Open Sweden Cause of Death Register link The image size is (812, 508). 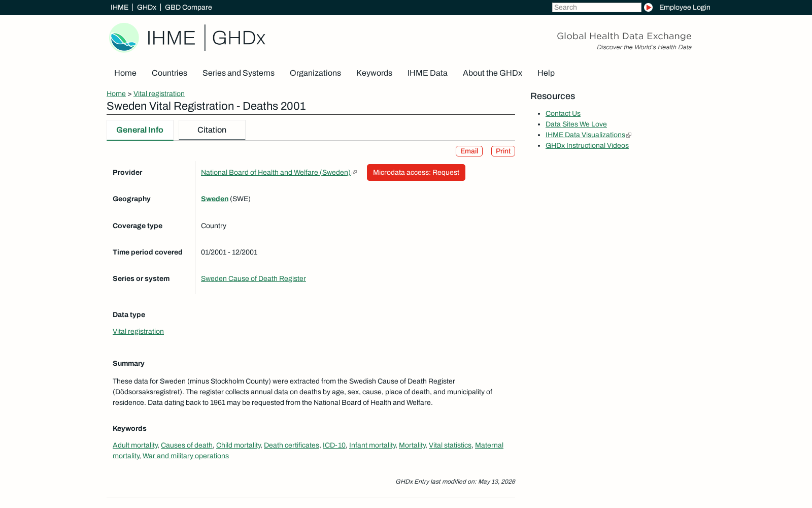point(253,279)
